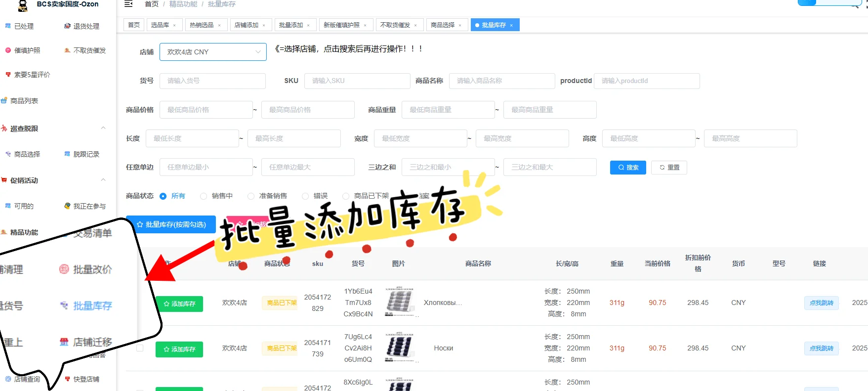
Task: Open 店铺查询 in the sidebar
Action: [x=23, y=379]
